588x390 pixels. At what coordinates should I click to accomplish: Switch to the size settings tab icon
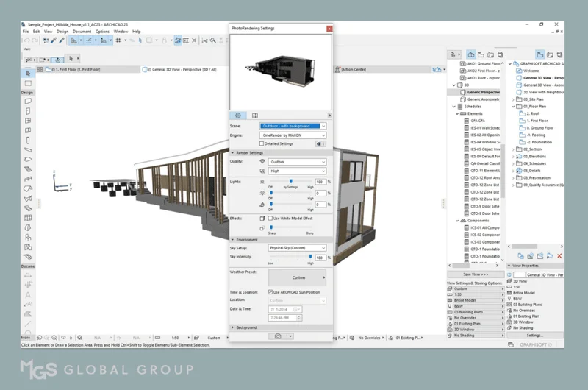click(x=255, y=116)
